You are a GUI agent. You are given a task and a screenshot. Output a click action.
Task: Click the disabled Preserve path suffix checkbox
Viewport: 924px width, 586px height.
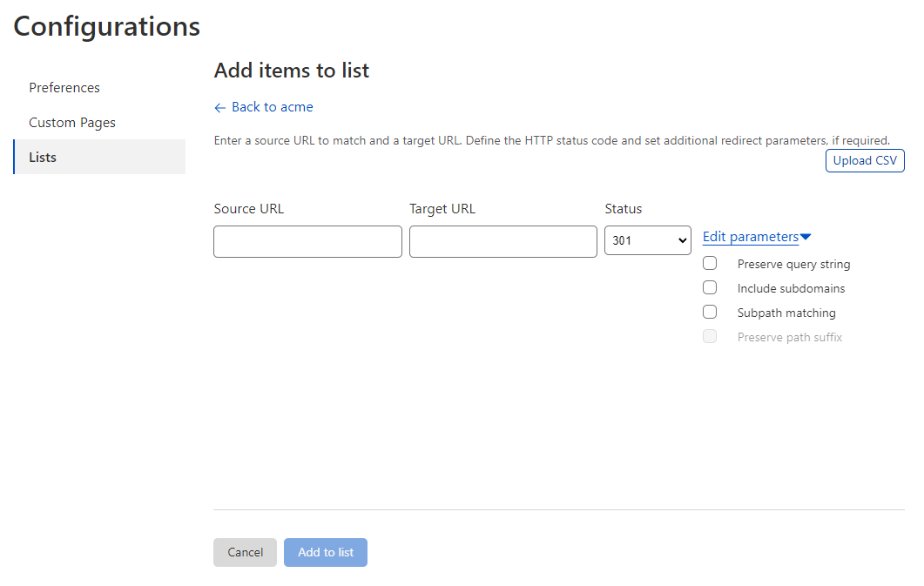point(710,336)
